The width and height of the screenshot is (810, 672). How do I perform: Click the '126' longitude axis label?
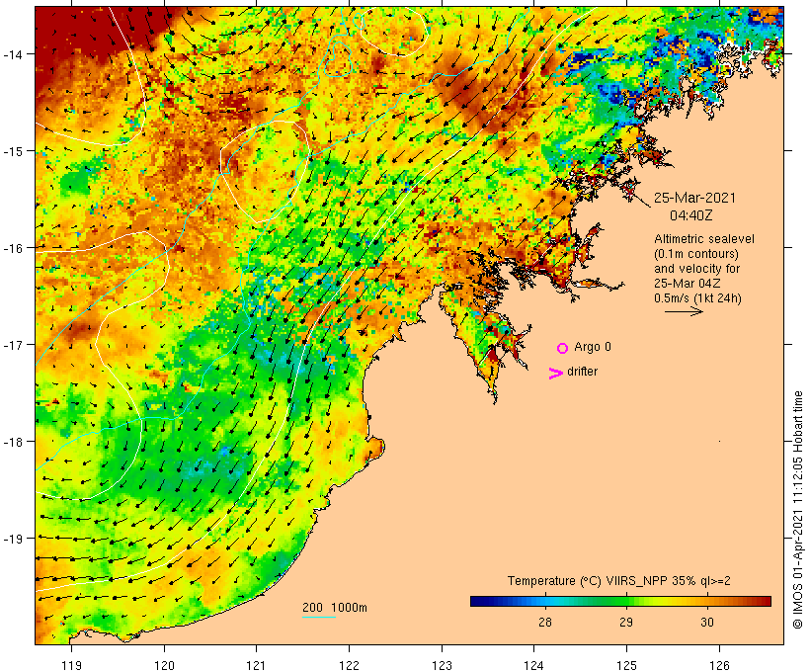[719, 665]
